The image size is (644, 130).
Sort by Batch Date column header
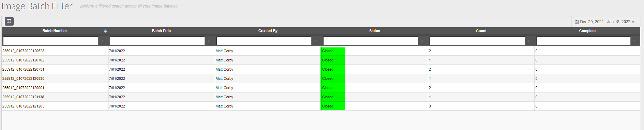pyautogui.click(x=161, y=31)
